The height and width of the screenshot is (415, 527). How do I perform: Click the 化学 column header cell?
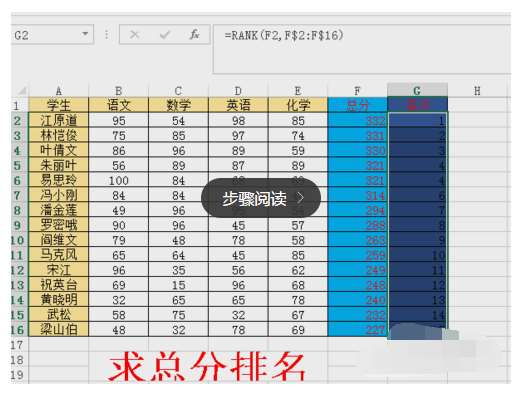point(298,105)
